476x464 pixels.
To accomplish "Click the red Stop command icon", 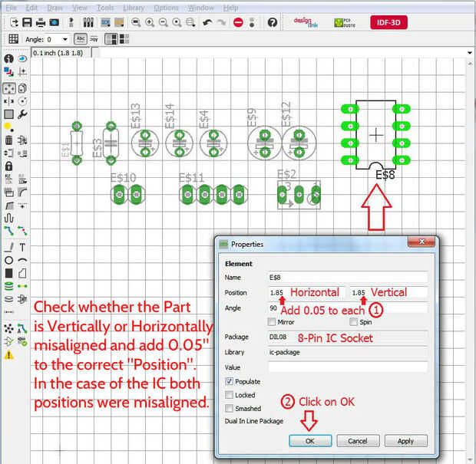I will click(238, 22).
